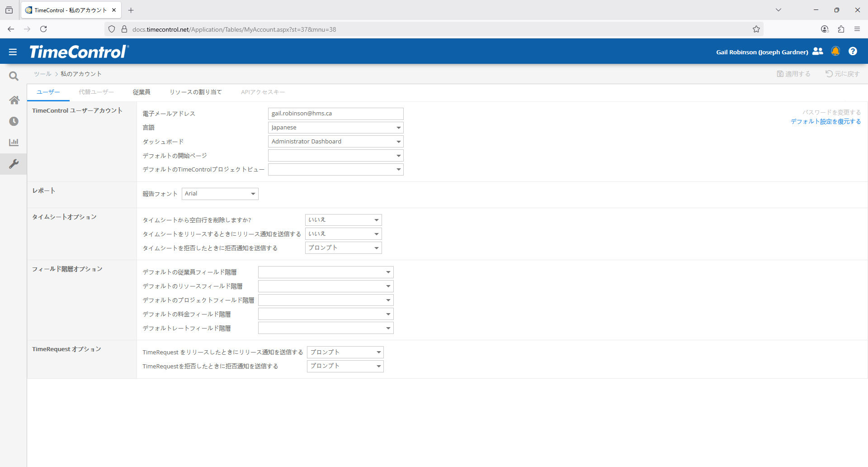
Task: Switch to the リソースの割り当て tab
Action: (196, 92)
